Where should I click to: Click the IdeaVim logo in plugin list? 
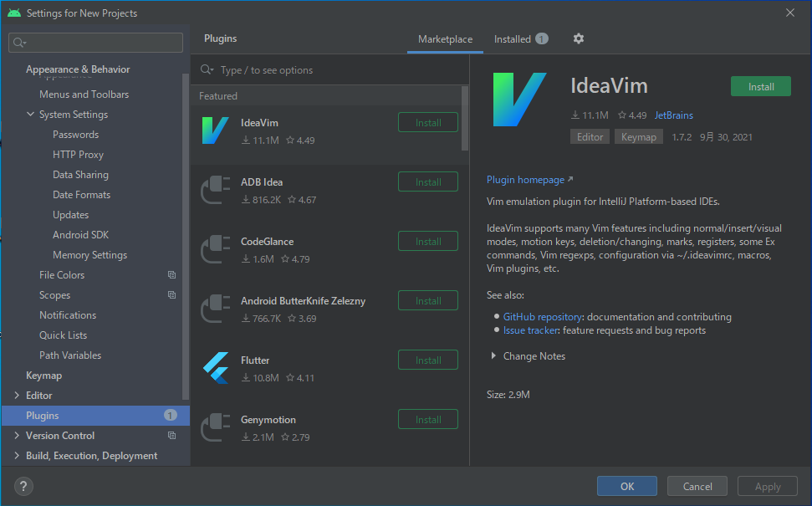215,130
